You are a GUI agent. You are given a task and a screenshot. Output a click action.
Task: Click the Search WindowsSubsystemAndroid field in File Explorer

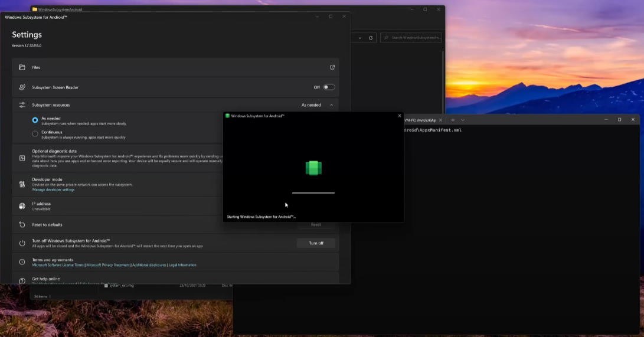(x=411, y=38)
